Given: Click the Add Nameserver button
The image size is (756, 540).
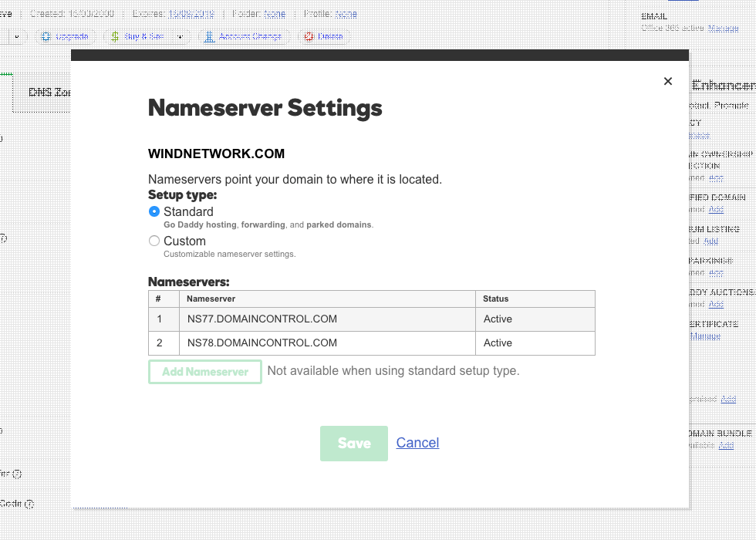Looking at the screenshot, I should (x=205, y=372).
